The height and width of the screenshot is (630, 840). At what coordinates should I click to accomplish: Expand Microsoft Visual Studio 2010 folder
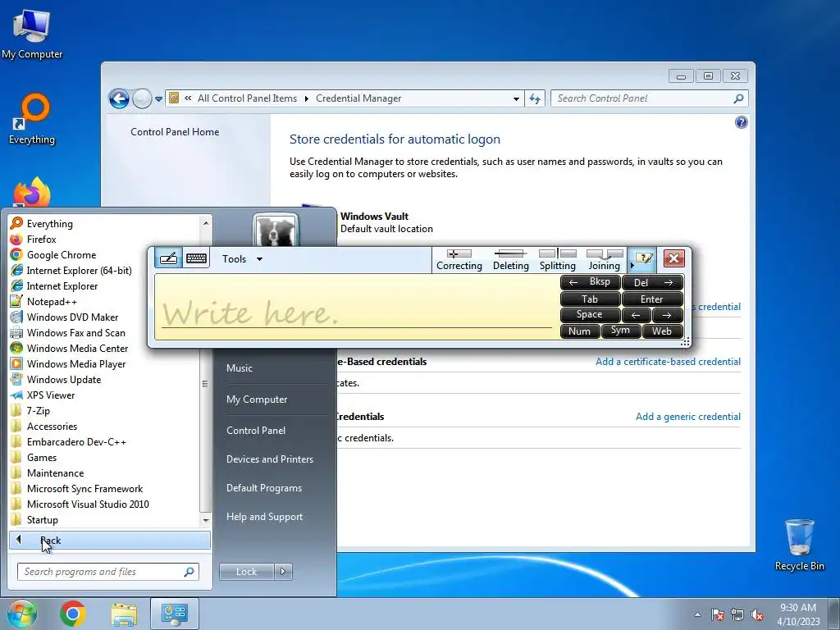(x=105, y=504)
